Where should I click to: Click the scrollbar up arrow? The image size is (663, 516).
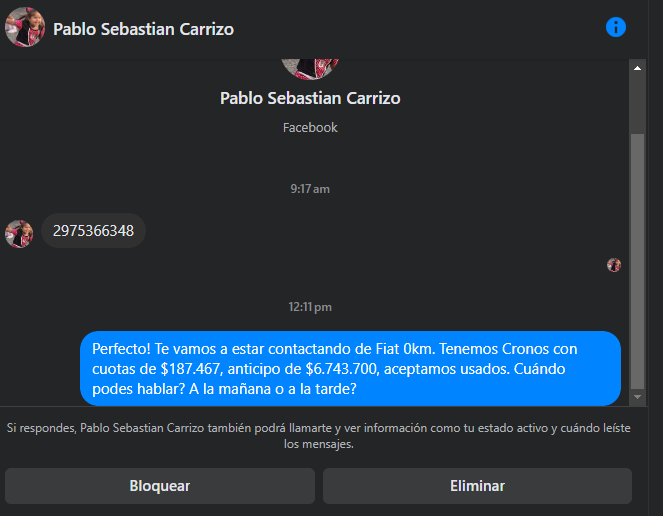tap(637, 67)
